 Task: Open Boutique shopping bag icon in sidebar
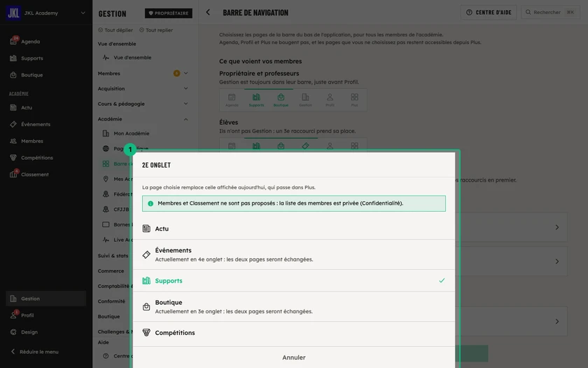[13, 75]
